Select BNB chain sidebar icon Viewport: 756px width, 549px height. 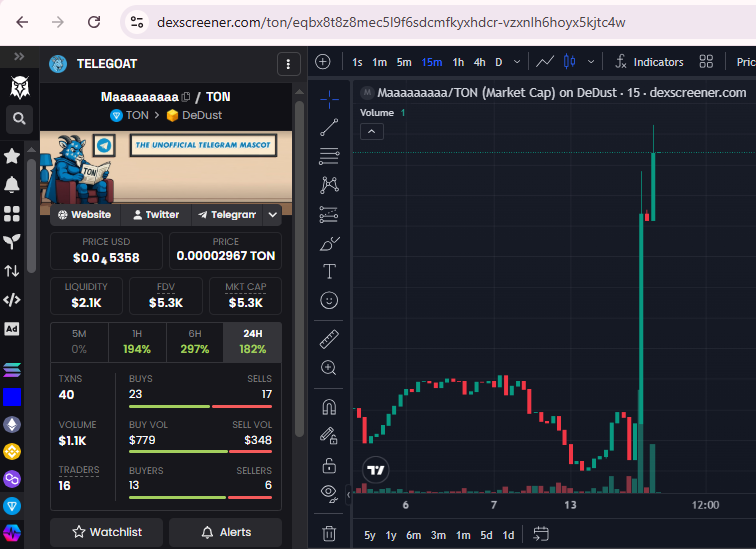tap(12, 452)
